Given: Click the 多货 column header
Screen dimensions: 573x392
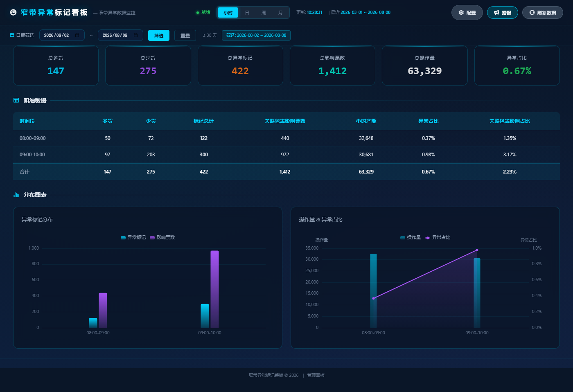Looking at the screenshot, I should (108, 121).
